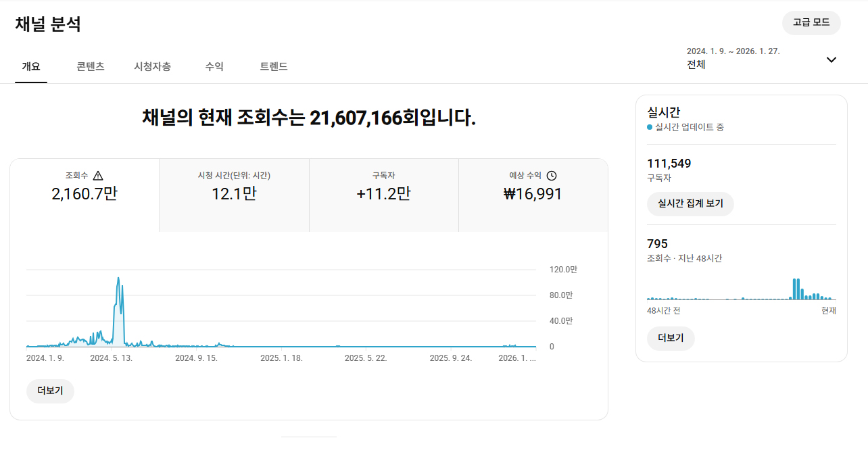Image resolution: width=868 pixels, height=465 pixels.
Task: Show the 예상 수익 ₩16,991 metric chart
Action: pyautogui.click(x=533, y=195)
